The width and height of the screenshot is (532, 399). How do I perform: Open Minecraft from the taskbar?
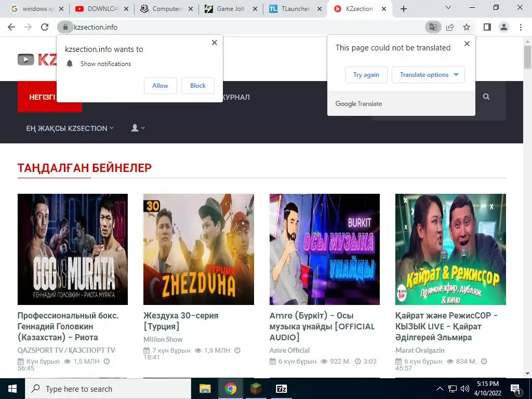(x=256, y=389)
